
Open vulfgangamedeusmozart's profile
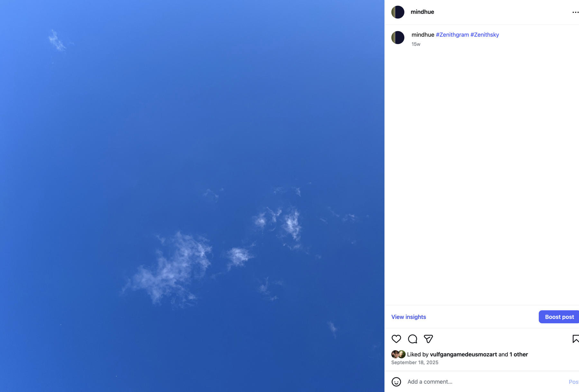coord(463,354)
